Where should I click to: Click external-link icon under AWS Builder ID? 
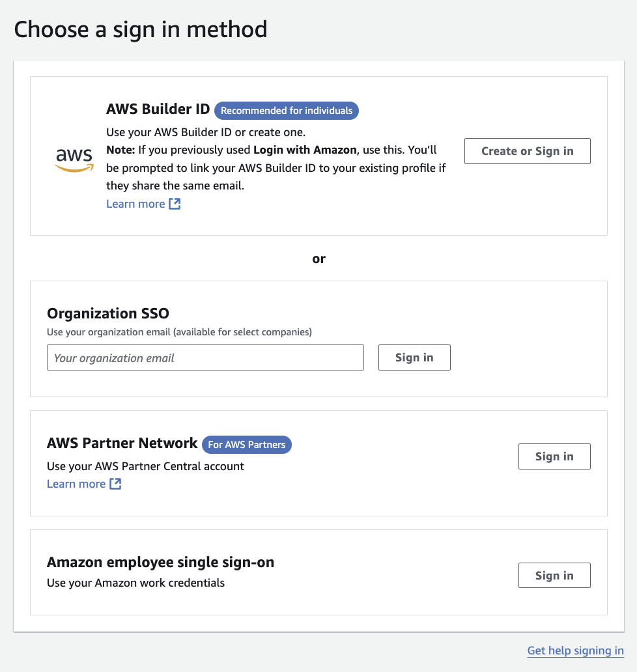click(x=175, y=204)
